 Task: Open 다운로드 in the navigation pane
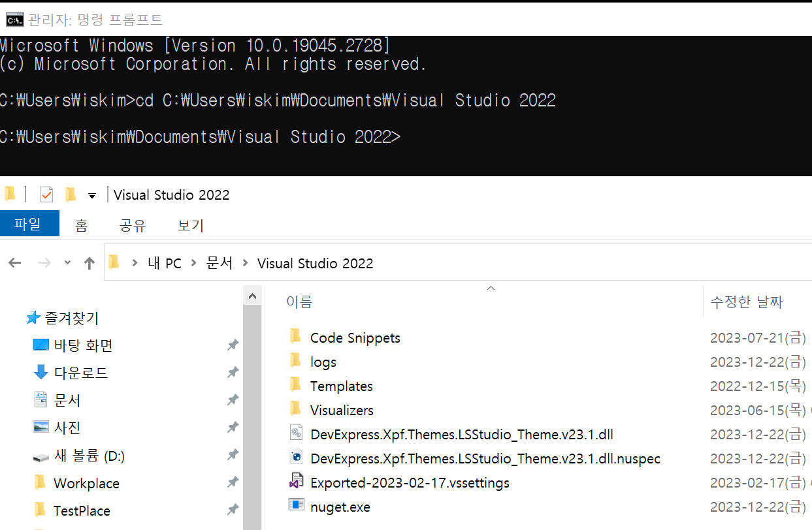[81, 373]
